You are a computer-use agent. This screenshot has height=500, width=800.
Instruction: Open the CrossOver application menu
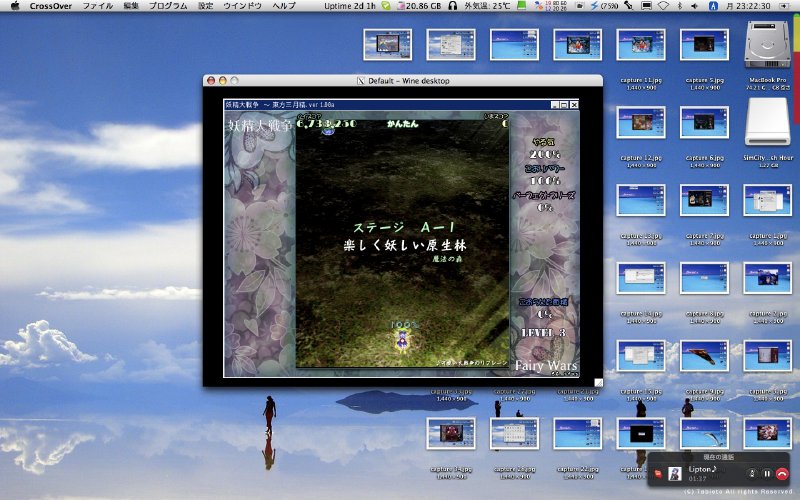(x=51, y=6)
